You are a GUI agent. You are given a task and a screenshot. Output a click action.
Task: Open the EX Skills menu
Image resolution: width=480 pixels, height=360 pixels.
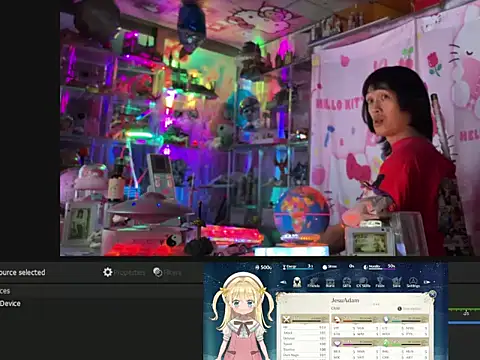[363, 283]
